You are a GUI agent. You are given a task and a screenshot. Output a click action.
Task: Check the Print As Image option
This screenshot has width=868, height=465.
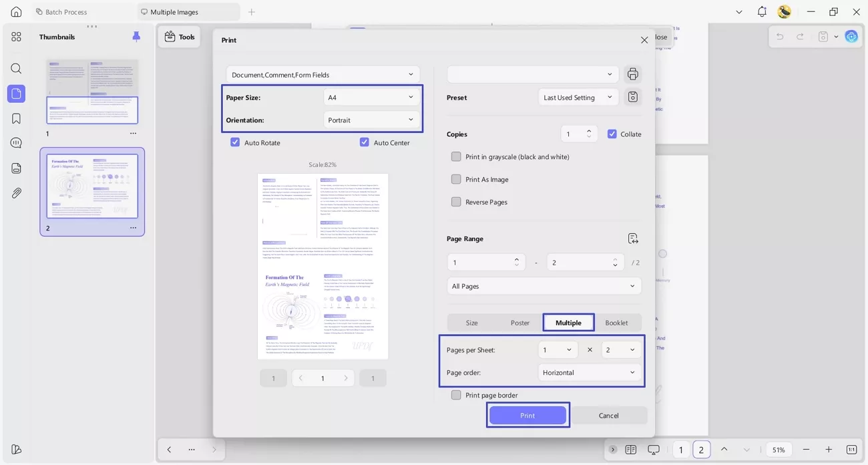(x=456, y=179)
